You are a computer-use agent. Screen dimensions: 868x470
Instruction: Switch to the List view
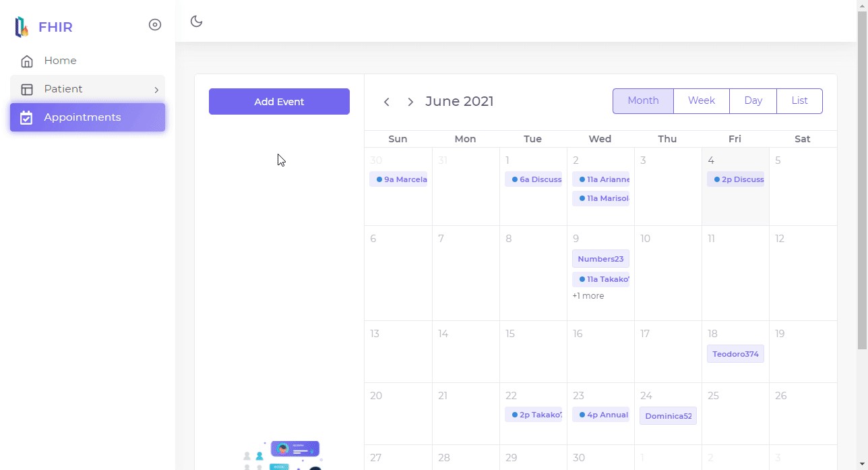(x=799, y=101)
